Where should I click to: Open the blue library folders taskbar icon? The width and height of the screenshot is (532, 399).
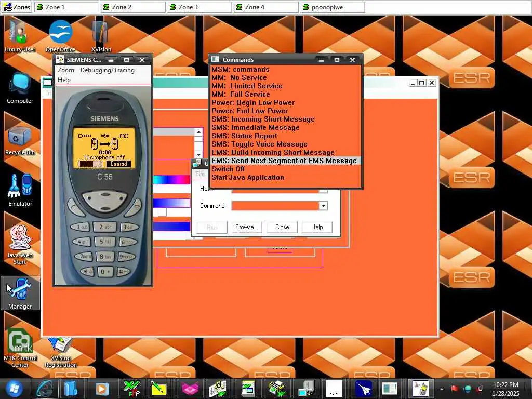pos(71,389)
